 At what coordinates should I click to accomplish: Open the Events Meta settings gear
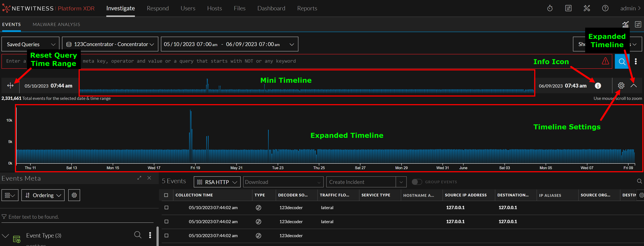pos(74,195)
